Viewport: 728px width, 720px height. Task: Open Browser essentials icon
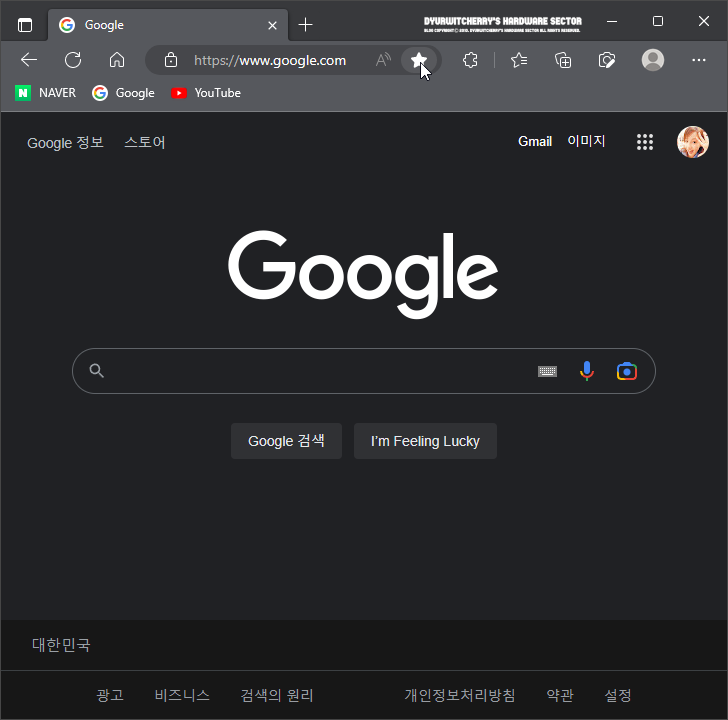coord(607,60)
